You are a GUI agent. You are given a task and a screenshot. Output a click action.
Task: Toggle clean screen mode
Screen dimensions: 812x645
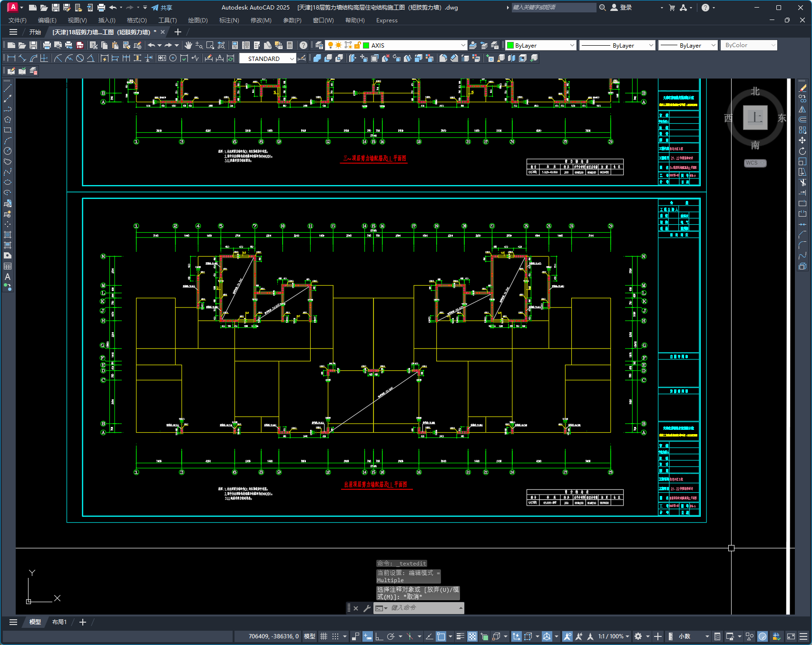791,636
